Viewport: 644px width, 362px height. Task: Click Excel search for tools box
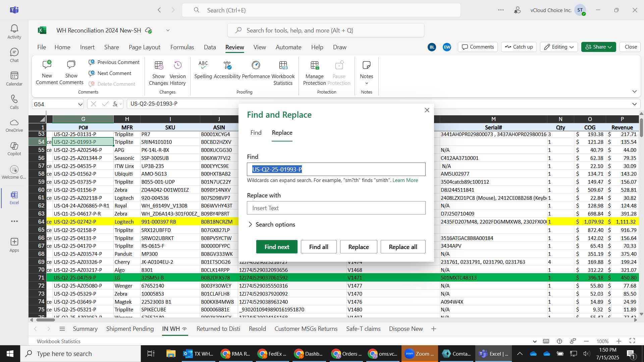[326, 31]
